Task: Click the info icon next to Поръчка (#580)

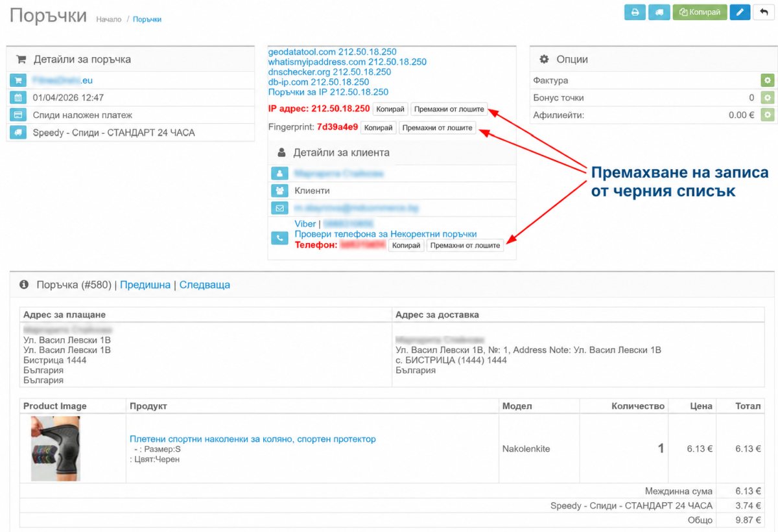Action: coord(24,284)
